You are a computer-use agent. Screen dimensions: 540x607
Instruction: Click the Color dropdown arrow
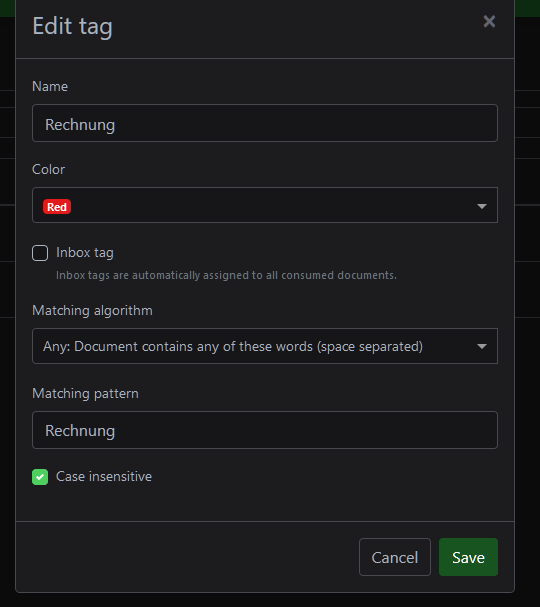(x=482, y=206)
